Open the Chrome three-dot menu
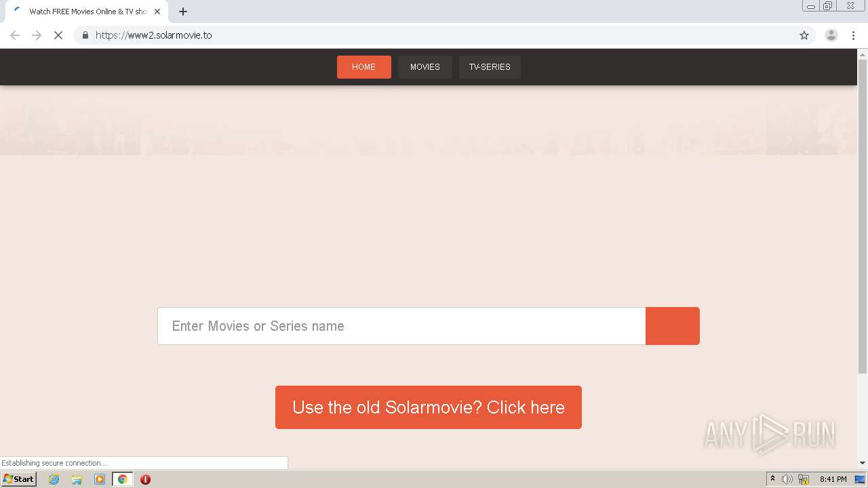This screenshot has height=488, width=868. pos(853,35)
